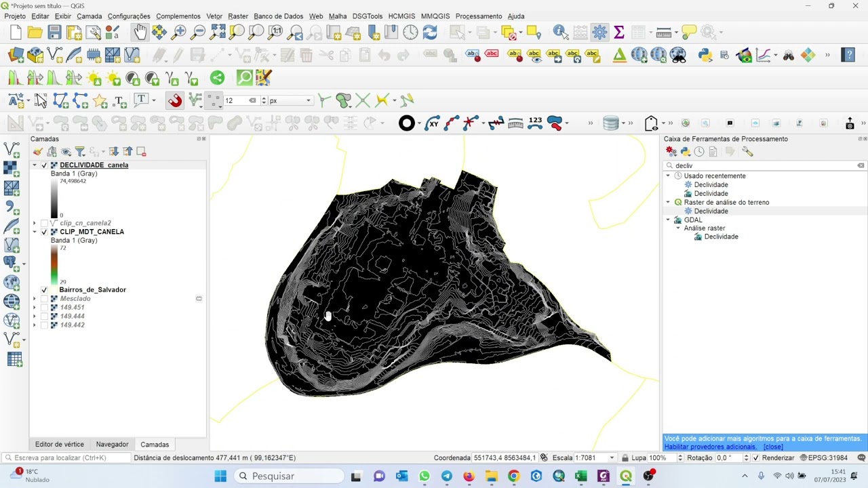The width and height of the screenshot is (868, 488).
Task: Open the Python console icon
Action: click(x=705, y=56)
